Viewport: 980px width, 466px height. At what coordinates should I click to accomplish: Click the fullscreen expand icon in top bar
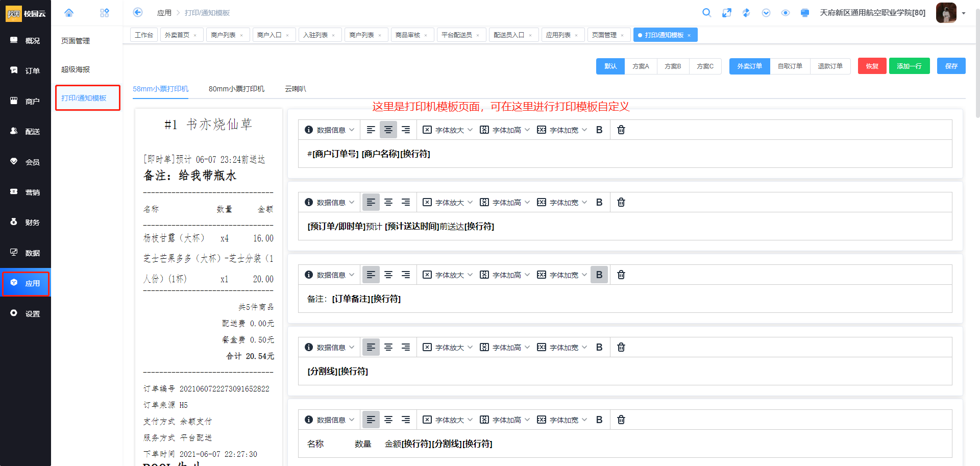coord(727,13)
